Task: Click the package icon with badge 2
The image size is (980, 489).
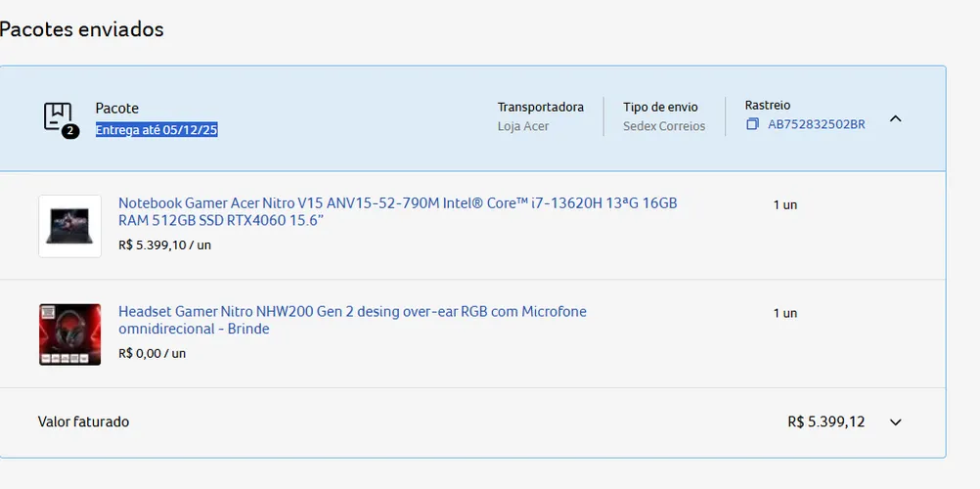Action: click(x=61, y=119)
